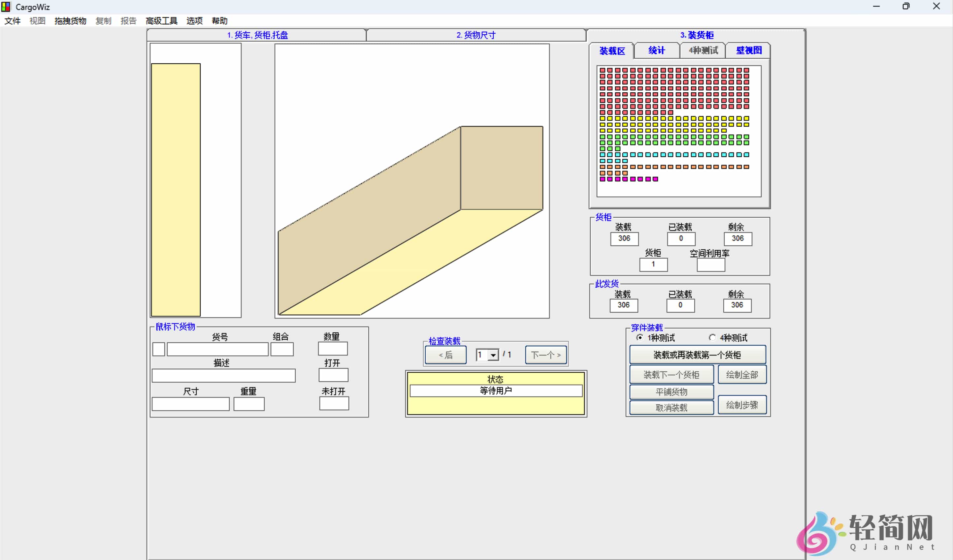953x560 pixels.
Task: Select the 1种测试 radio button
Action: point(640,337)
